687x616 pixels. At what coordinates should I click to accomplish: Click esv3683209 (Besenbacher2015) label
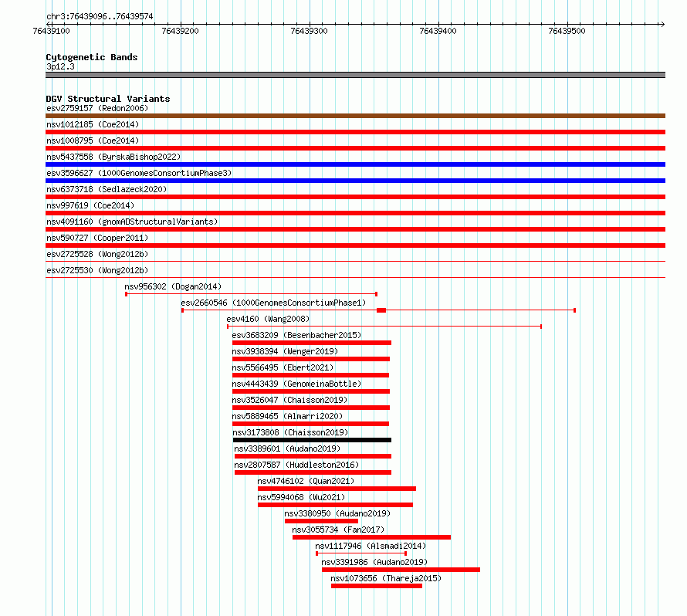pos(296,335)
